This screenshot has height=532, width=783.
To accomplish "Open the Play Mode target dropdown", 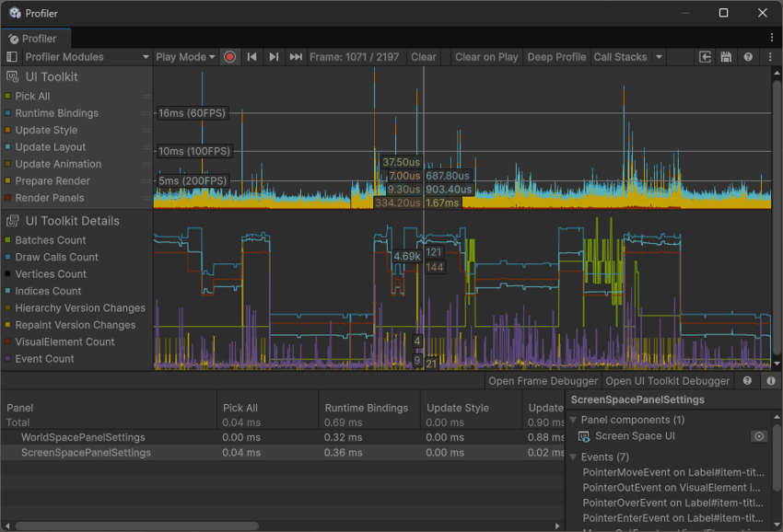I will click(x=185, y=57).
